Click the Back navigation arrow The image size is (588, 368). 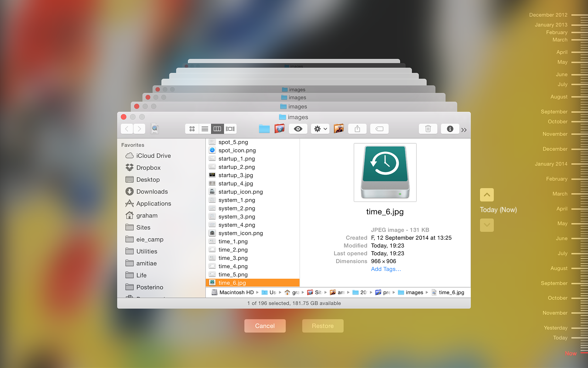127,129
